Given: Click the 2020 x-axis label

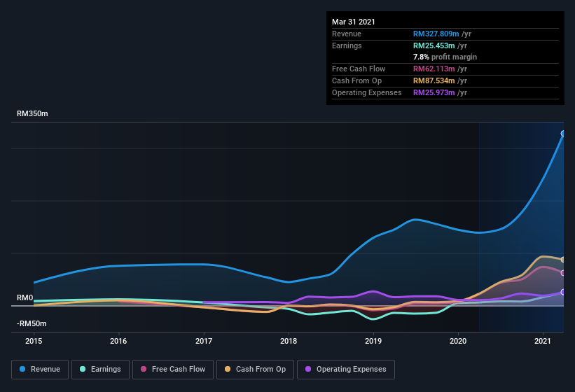Looking at the screenshot, I should 458,341.
